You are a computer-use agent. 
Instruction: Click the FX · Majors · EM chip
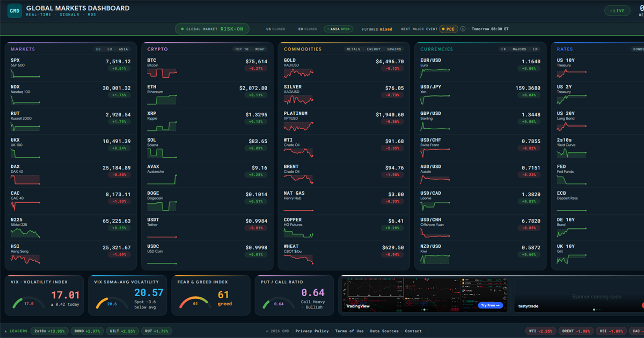tap(519, 49)
